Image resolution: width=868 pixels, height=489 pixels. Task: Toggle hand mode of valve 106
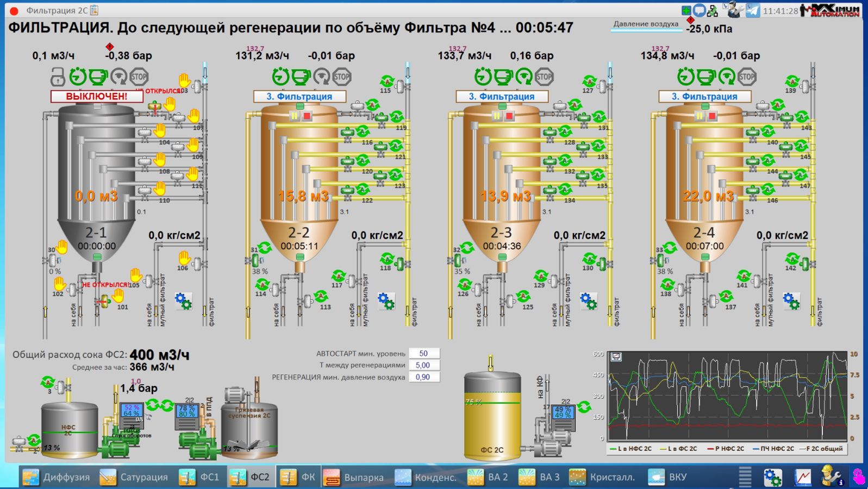point(185,257)
